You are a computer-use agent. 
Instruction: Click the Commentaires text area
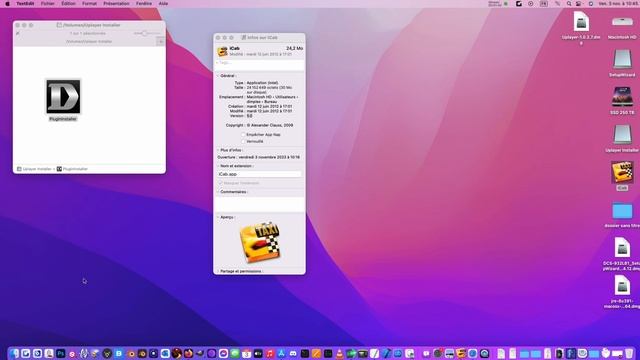pos(260,204)
